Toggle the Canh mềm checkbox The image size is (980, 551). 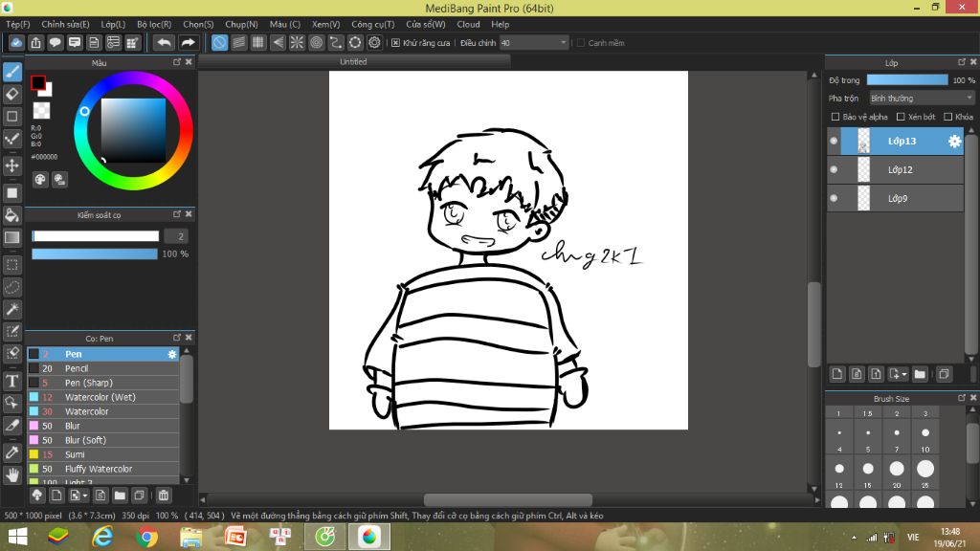click(581, 43)
